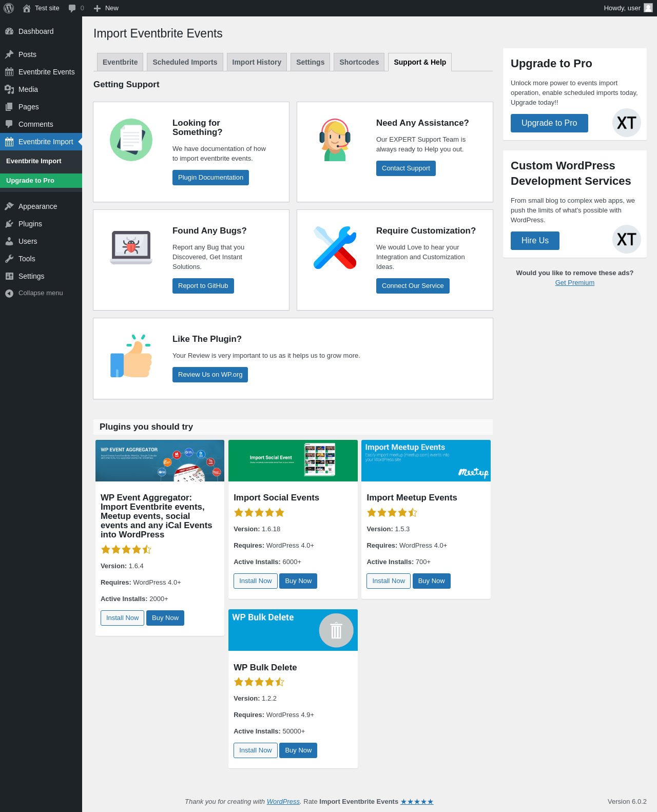Click the Version 6.0.2 footer text
657x812 pixels.
click(x=627, y=802)
